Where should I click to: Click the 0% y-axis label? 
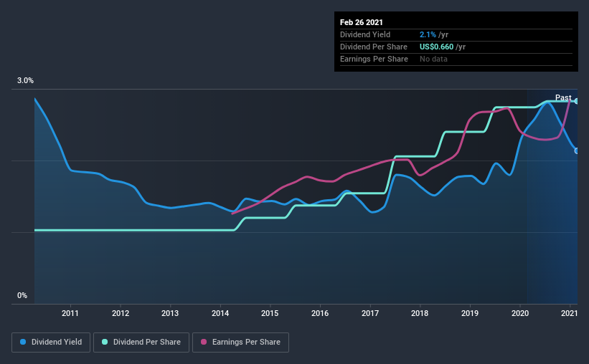click(22, 295)
